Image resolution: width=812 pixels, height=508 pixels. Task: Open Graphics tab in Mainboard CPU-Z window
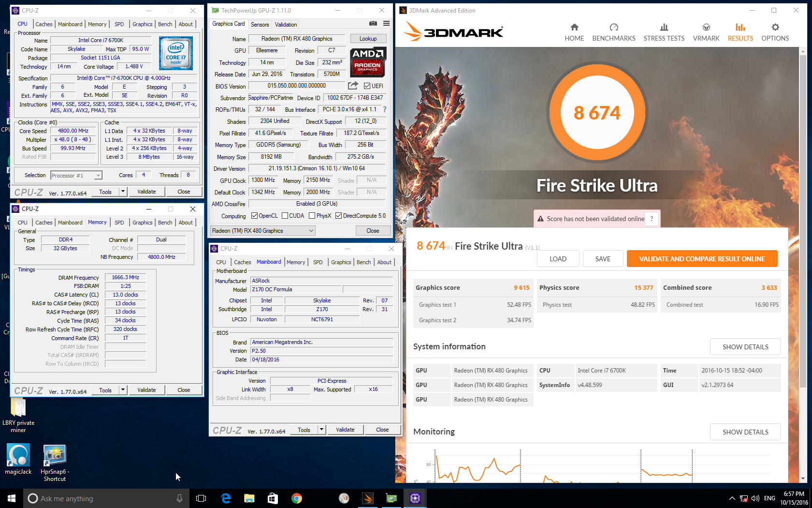tap(341, 262)
